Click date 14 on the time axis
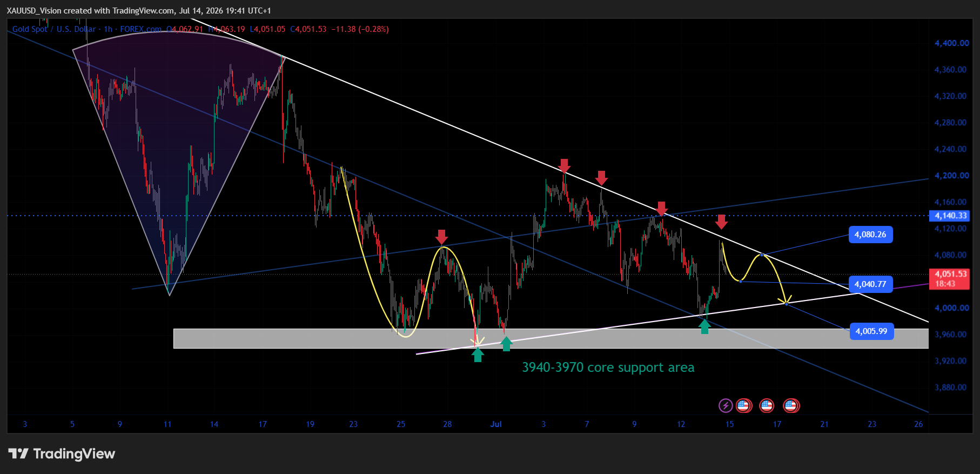Image resolution: width=980 pixels, height=474 pixels. 214,424
